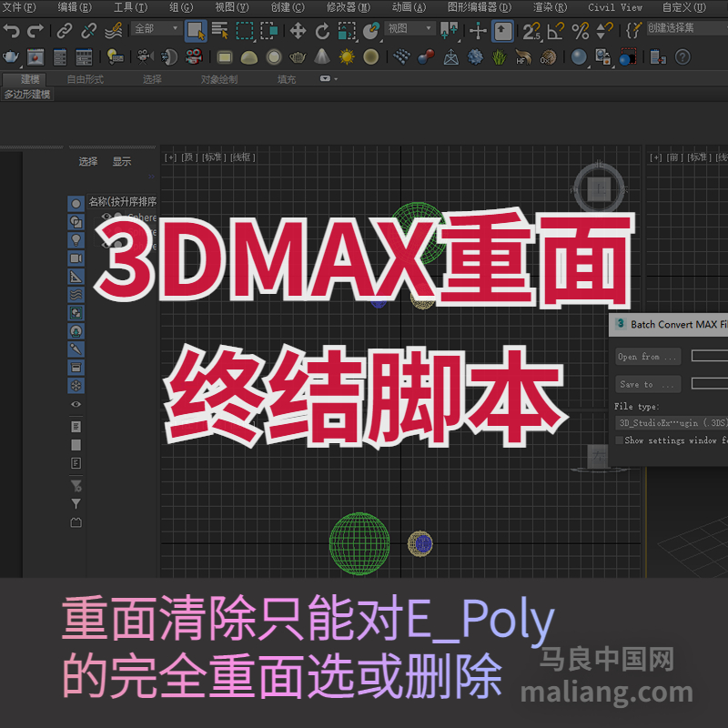Toggle the Spinner Snap button
The image size is (728, 728).
click(604, 31)
